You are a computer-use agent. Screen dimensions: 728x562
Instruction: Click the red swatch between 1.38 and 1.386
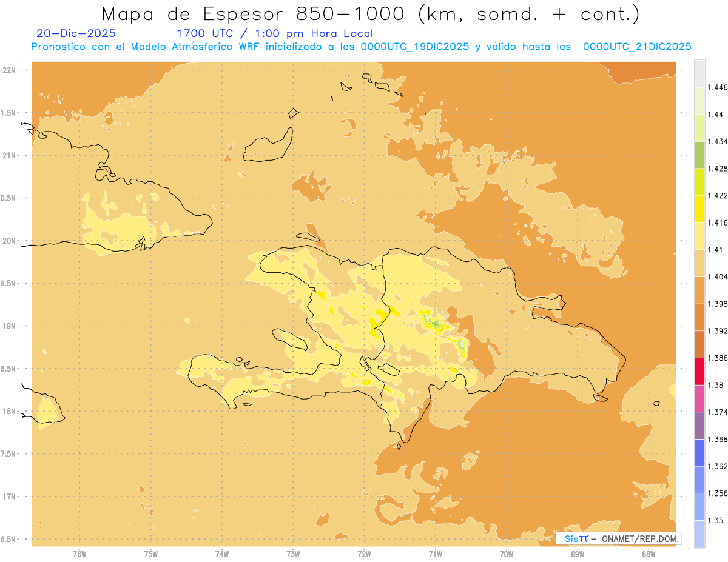click(699, 371)
